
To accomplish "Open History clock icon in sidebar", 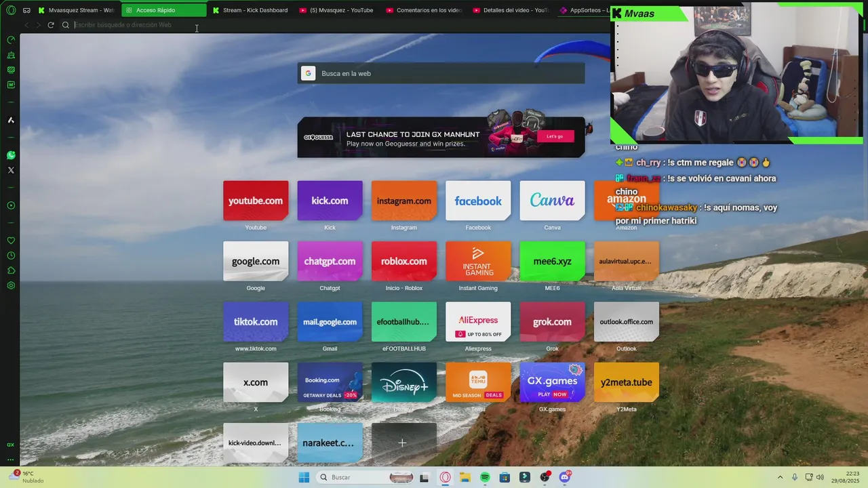I will click(11, 256).
